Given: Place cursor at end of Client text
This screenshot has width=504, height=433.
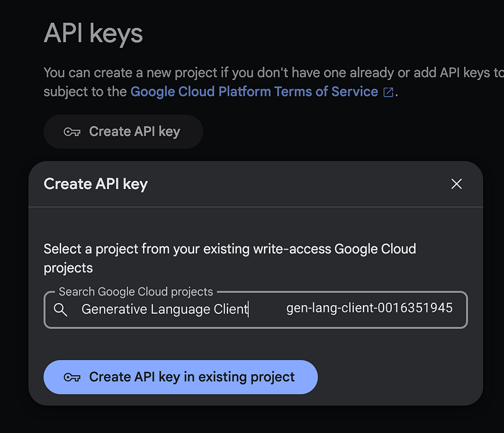Looking at the screenshot, I should pos(248,309).
